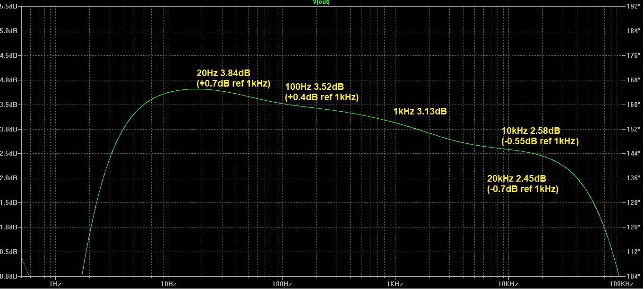
Task: Click the 128° phase axis label
Action: (x=633, y=203)
